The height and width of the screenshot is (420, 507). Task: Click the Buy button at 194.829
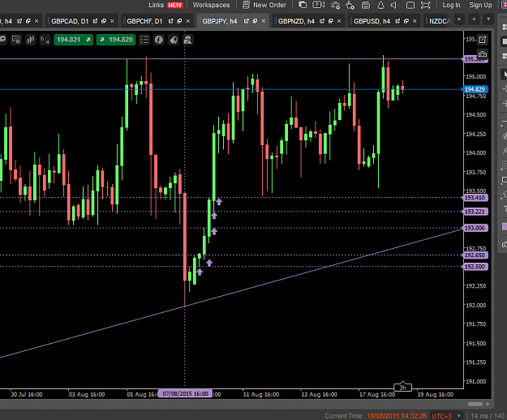coord(116,40)
